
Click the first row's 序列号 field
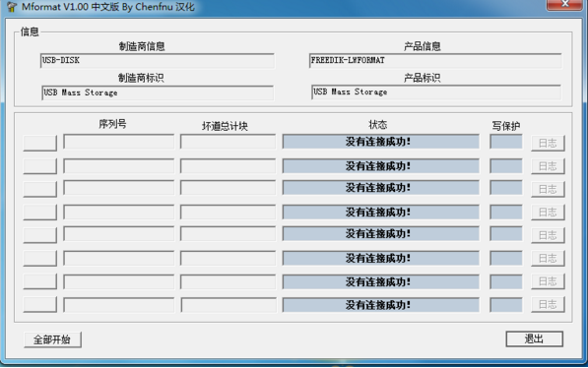point(118,142)
